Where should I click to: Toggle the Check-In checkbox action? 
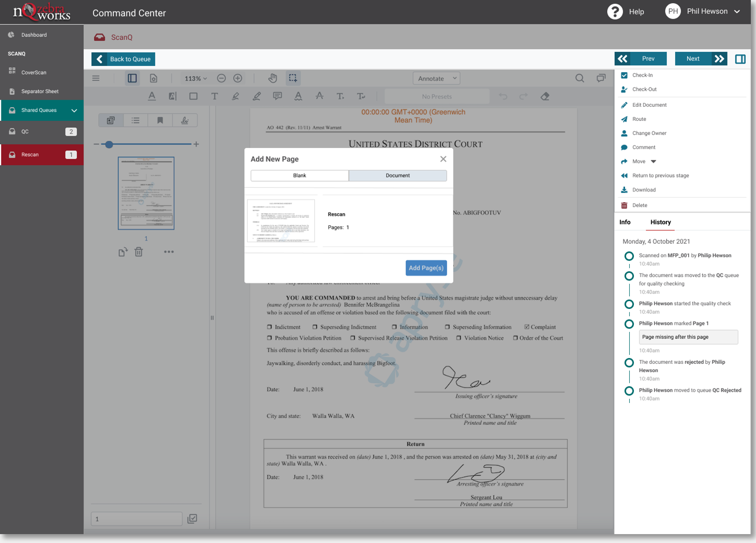coord(624,75)
